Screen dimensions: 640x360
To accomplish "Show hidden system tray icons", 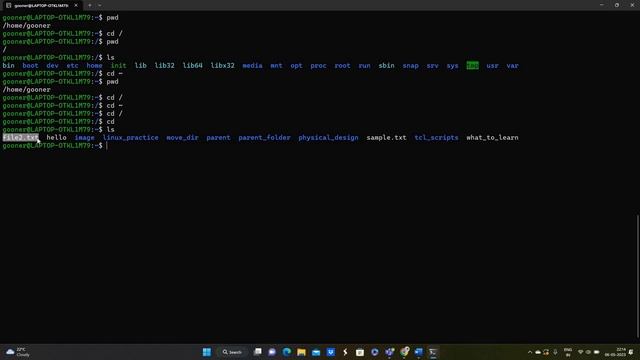I will click(530, 352).
